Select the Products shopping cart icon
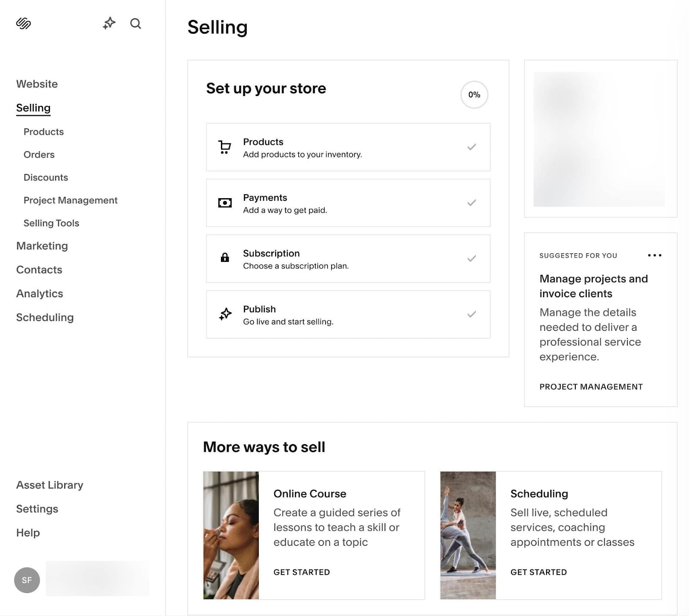This screenshot has width=689, height=616. point(224,147)
